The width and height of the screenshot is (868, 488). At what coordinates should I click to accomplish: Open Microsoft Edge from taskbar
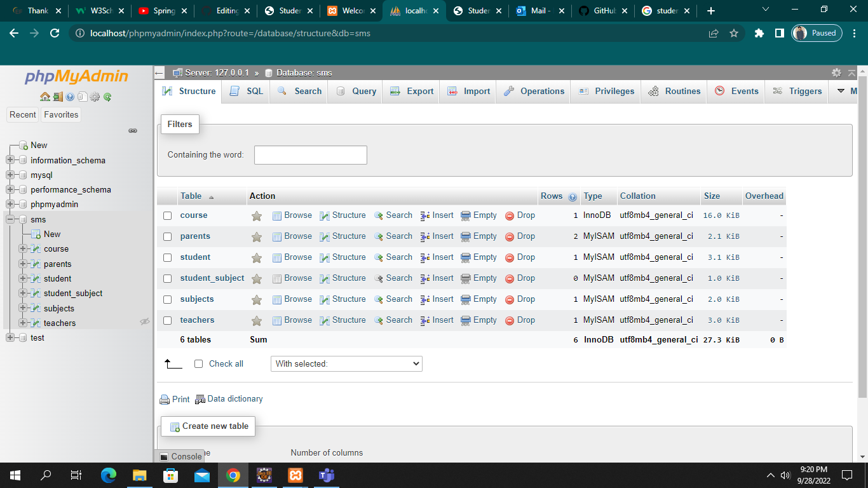(x=109, y=475)
